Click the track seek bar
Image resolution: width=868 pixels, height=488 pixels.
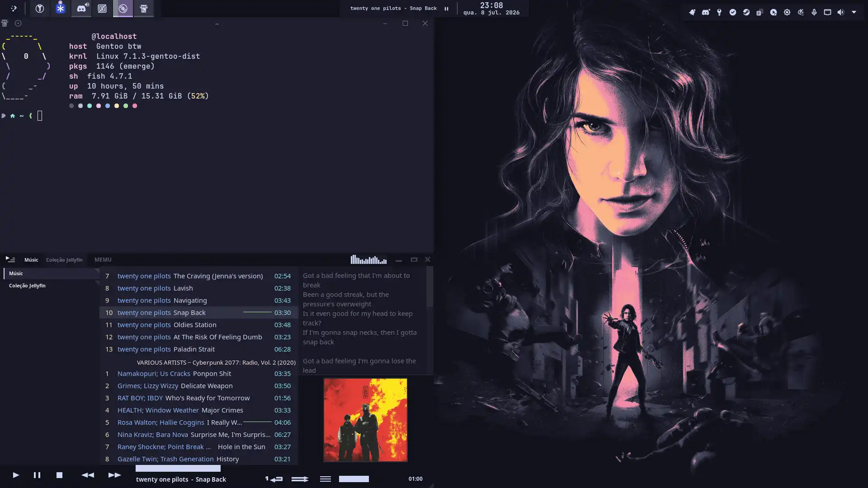pyautogui.click(x=178, y=469)
